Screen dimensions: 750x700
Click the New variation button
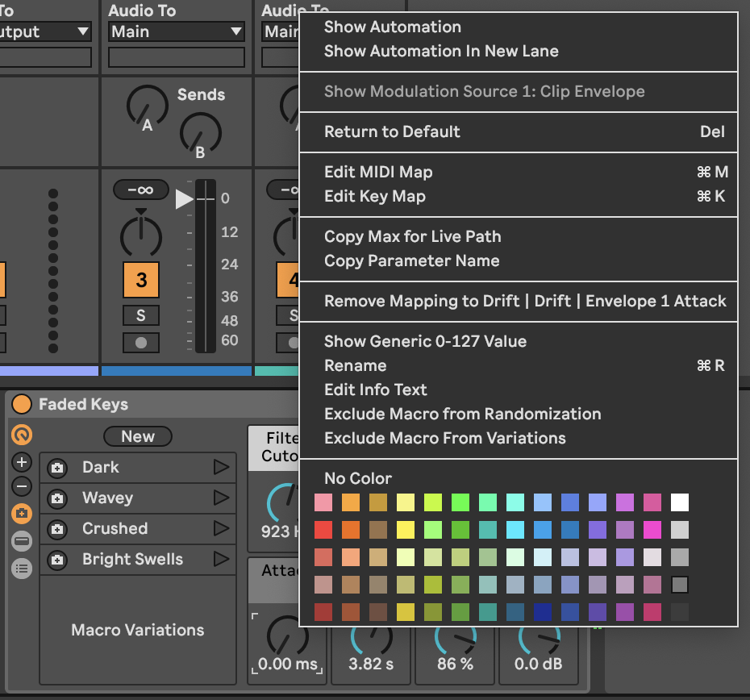point(138,436)
